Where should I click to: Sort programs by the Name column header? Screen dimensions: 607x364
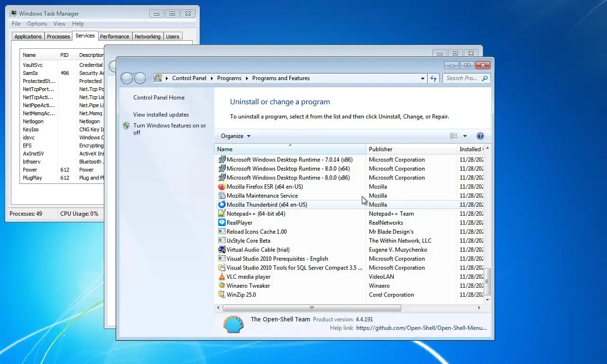point(290,149)
